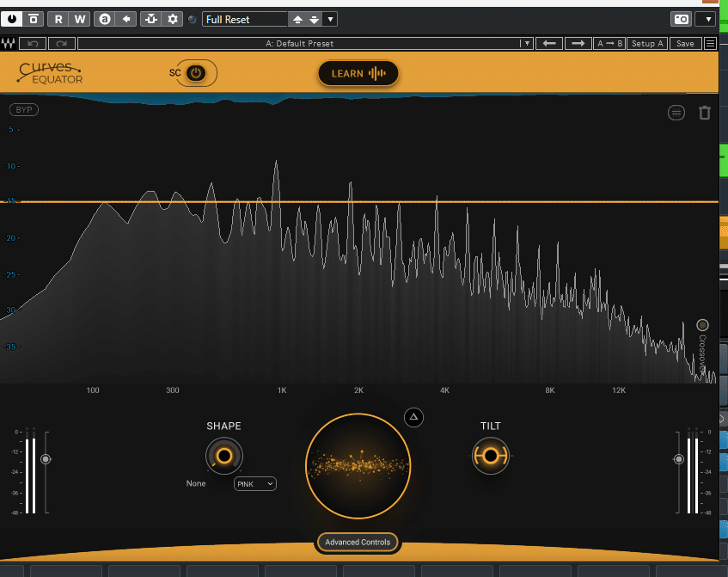Click the left arrow toolbar icon
The image size is (728, 577).
pos(126,19)
